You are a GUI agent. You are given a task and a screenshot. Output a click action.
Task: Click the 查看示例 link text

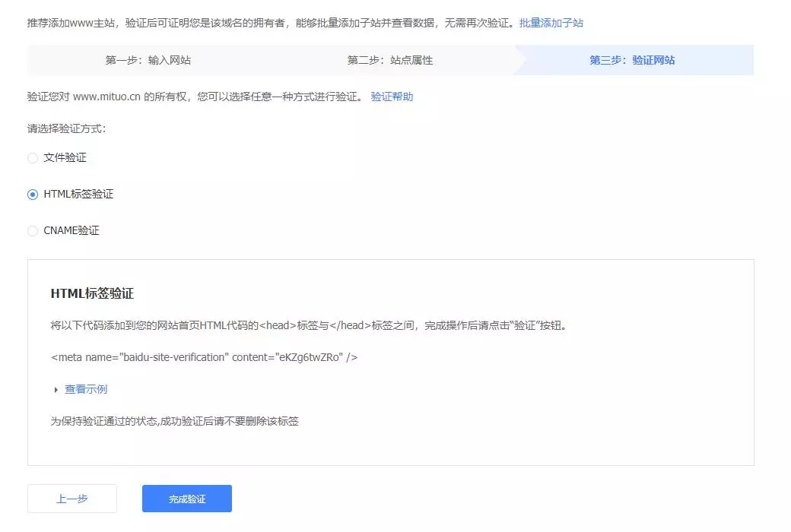pyautogui.click(x=86, y=389)
